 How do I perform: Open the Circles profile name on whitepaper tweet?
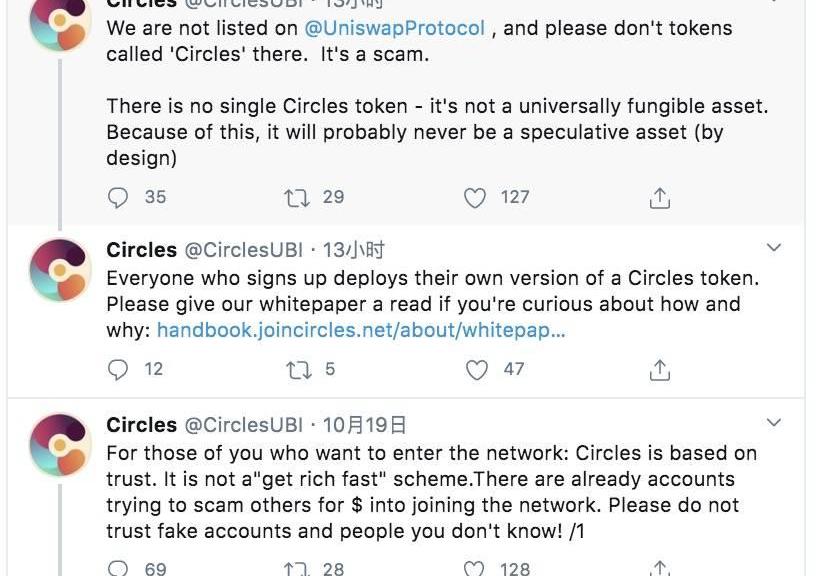pyautogui.click(x=141, y=250)
